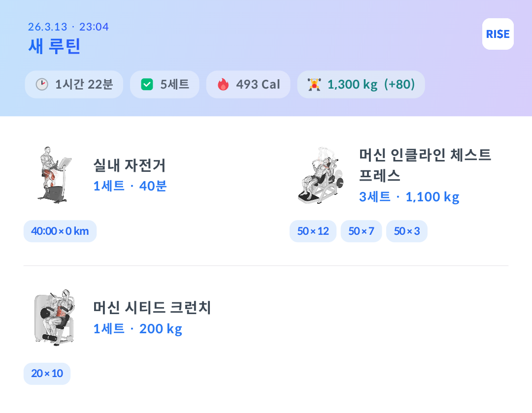Click the 실내 자전거 exercise name
This screenshot has width=532, height=413.
click(x=130, y=165)
